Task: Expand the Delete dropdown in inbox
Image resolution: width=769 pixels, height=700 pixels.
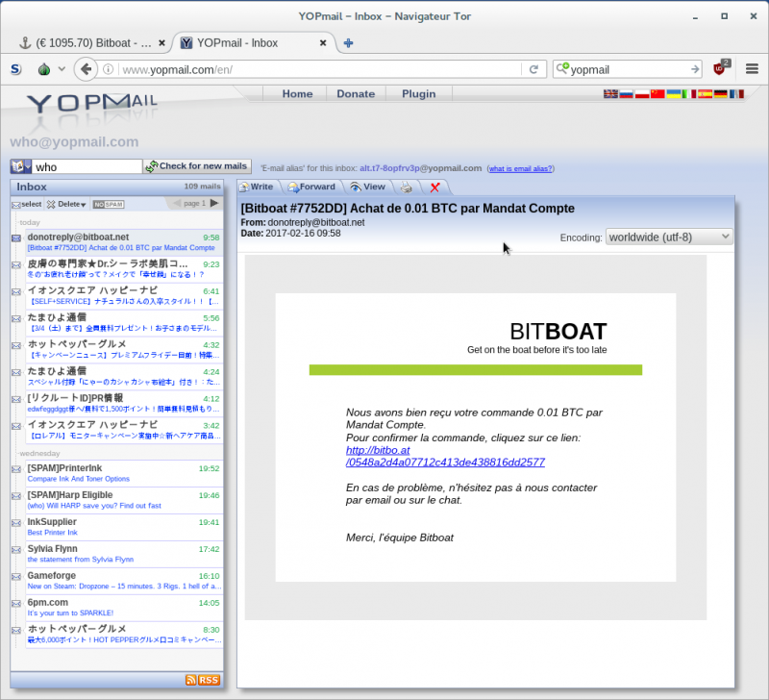Action: (66, 204)
